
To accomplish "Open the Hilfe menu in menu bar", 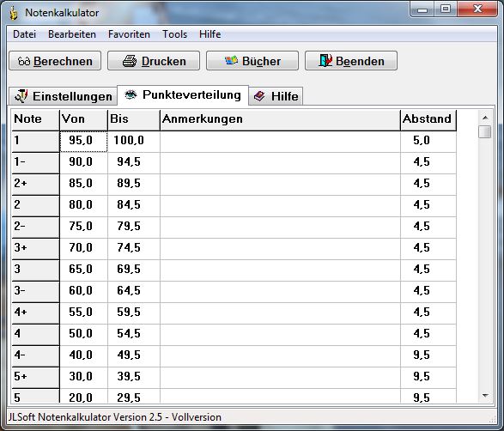I will (x=209, y=34).
